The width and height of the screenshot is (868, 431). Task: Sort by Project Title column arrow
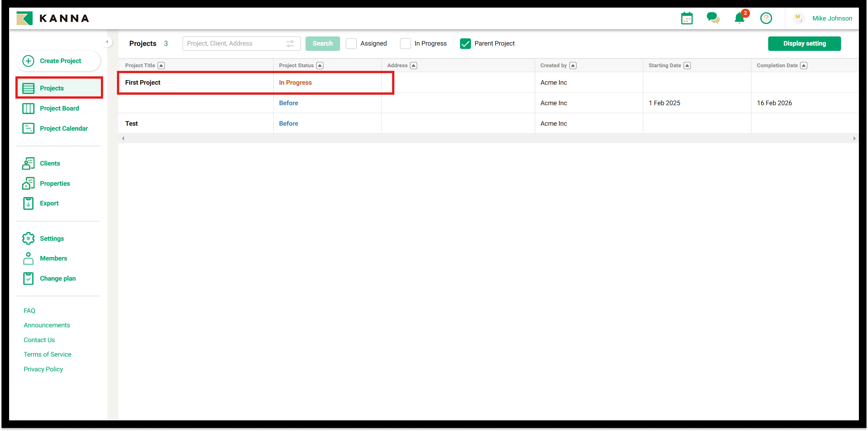pyautogui.click(x=161, y=66)
